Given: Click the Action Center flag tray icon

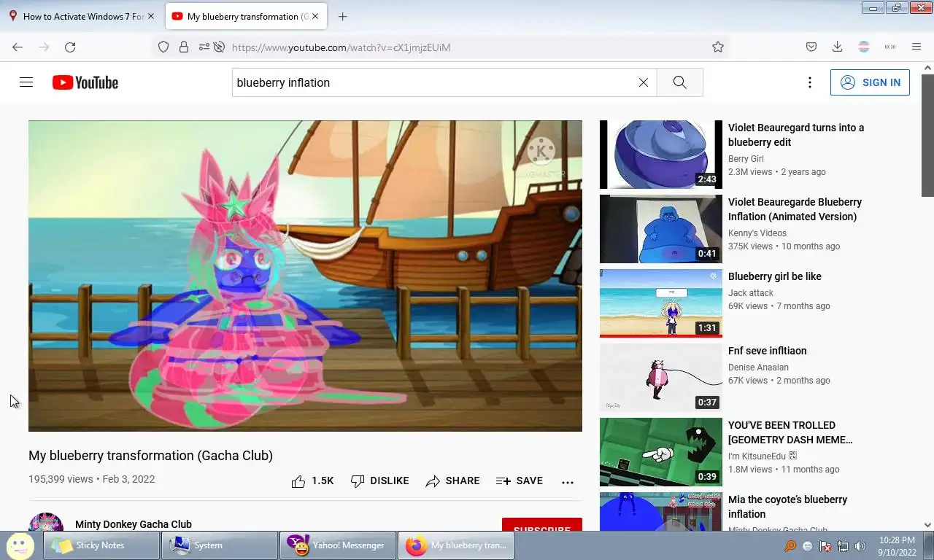Looking at the screenshot, I should [825, 546].
